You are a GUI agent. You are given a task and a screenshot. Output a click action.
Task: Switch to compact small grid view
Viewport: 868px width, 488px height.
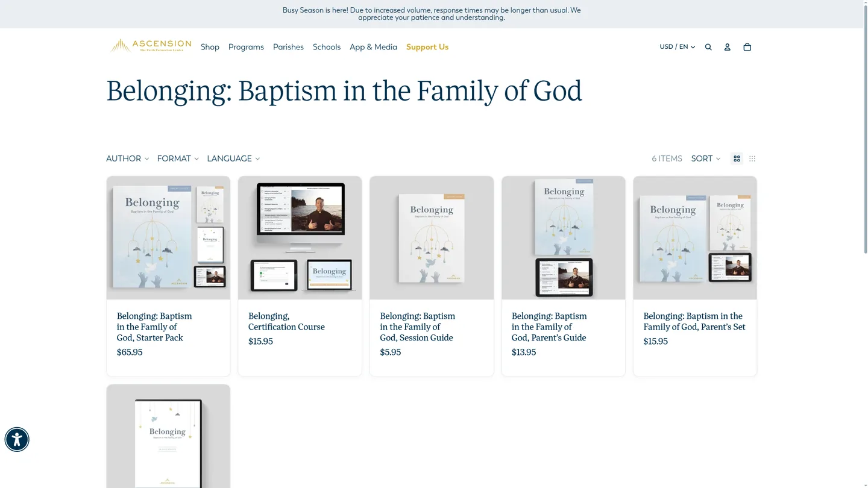752,158
